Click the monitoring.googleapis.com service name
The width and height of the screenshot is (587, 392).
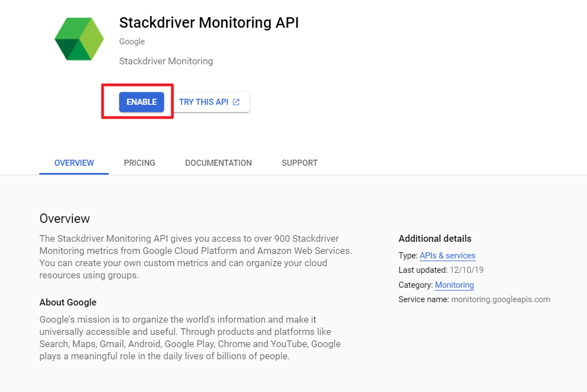[501, 299]
